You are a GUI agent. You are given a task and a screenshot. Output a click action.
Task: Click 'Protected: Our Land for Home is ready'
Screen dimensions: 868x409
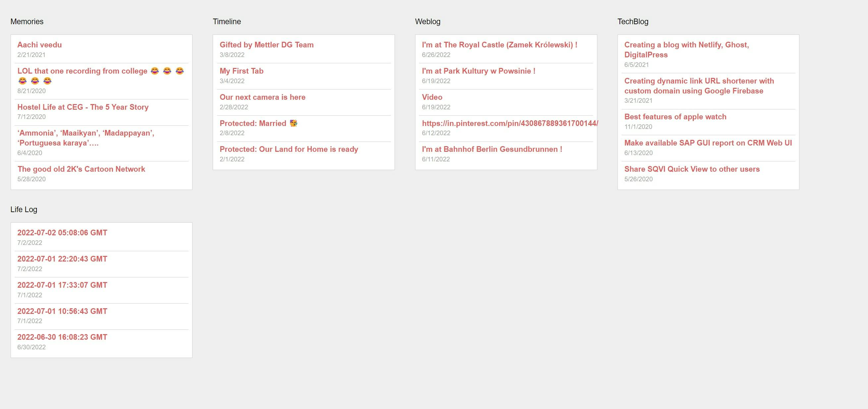[289, 149]
